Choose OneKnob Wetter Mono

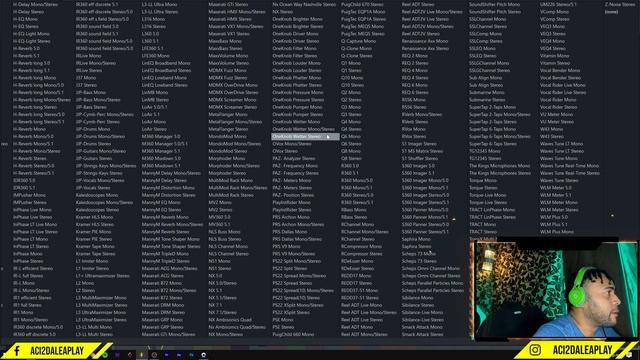point(296,122)
